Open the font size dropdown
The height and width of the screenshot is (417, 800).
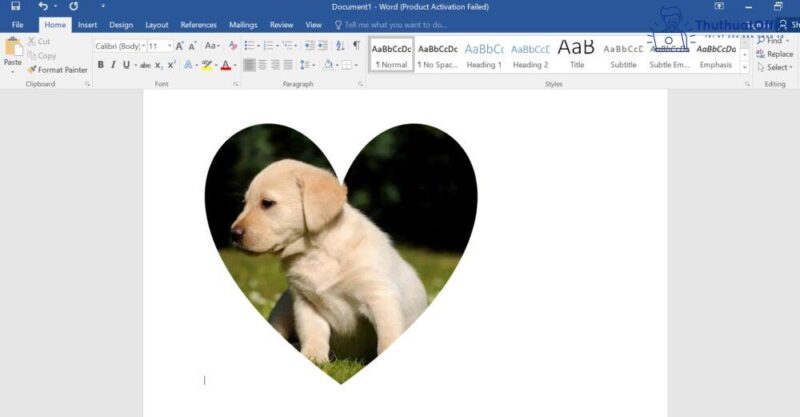click(x=169, y=46)
